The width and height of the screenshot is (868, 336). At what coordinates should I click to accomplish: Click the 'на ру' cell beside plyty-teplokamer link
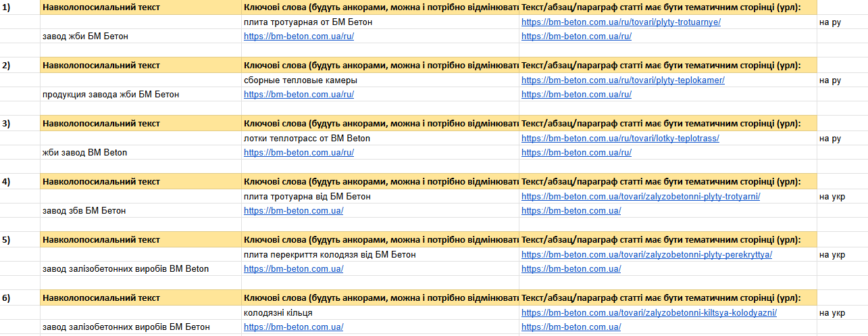842,80
